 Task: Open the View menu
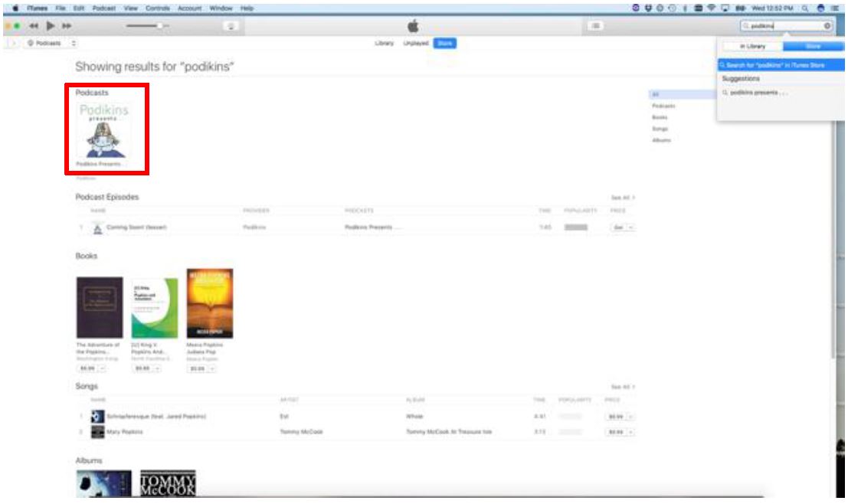click(x=130, y=8)
